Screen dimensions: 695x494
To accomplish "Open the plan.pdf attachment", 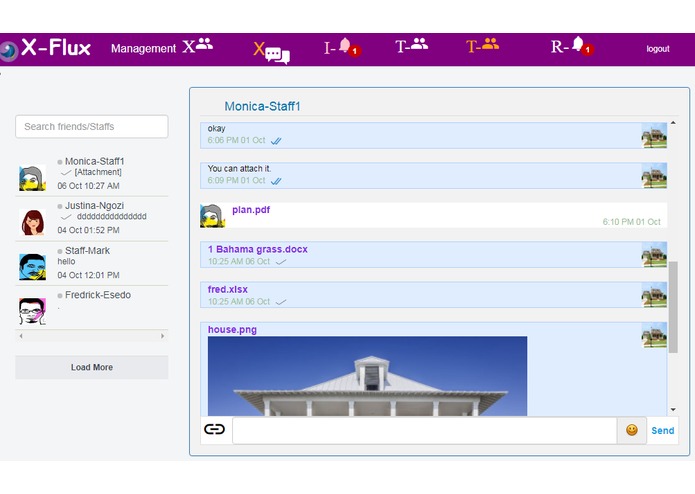I will (x=251, y=210).
